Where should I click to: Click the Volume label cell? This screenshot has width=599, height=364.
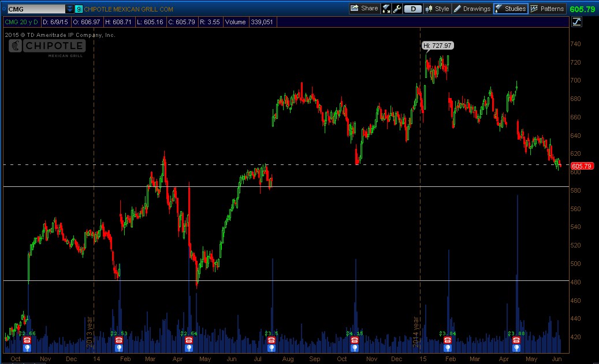(x=235, y=22)
